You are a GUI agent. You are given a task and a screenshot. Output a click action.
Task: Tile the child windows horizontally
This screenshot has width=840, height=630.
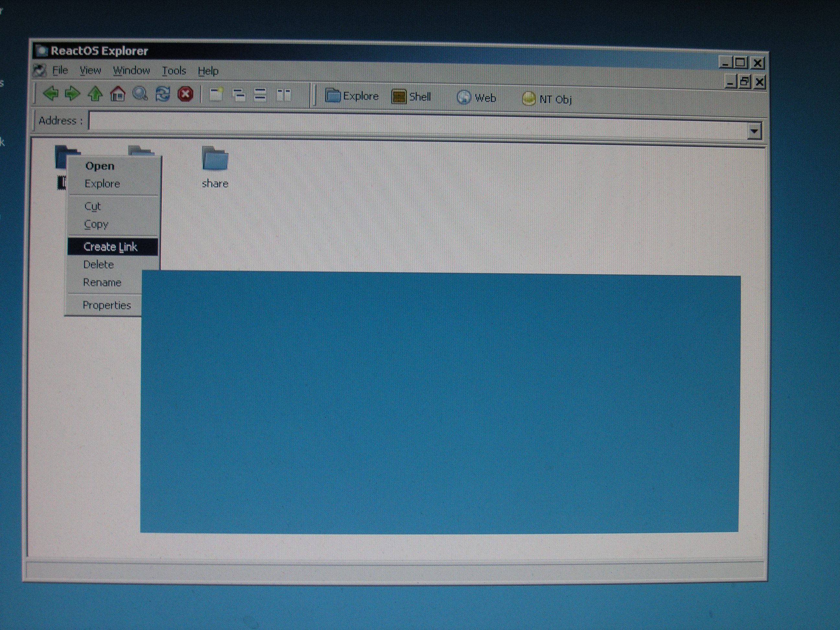[260, 95]
